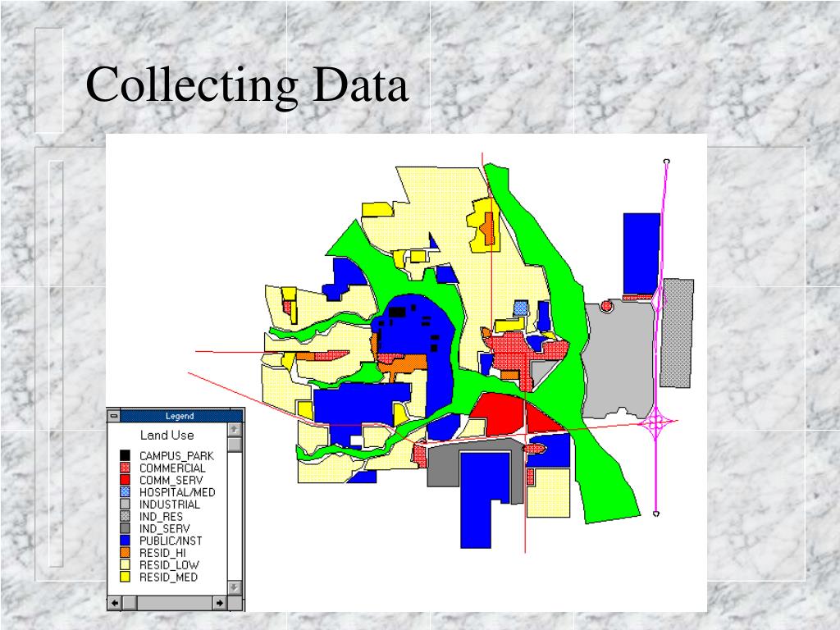The height and width of the screenshot is (630, 840).
Task: Click the hatched IND_RES parcel east of the highway
Action: pyautogui.click(x=677, y=333)
